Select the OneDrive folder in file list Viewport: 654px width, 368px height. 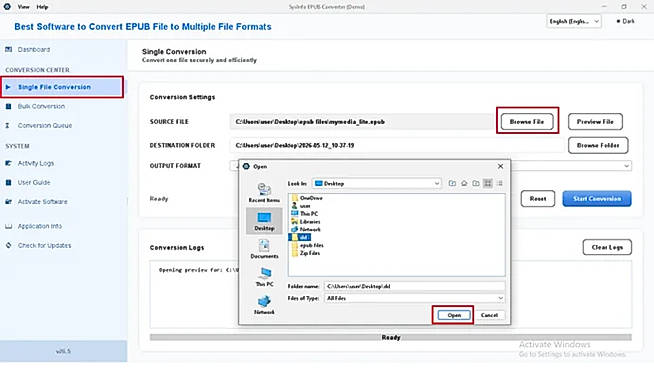point(307,198)
